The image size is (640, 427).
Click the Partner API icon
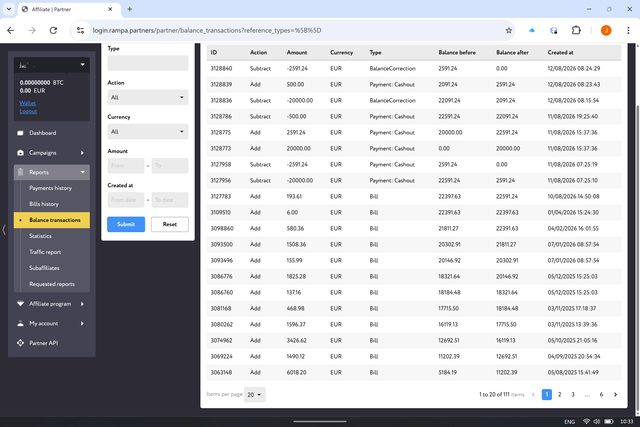tap(20, 343)
